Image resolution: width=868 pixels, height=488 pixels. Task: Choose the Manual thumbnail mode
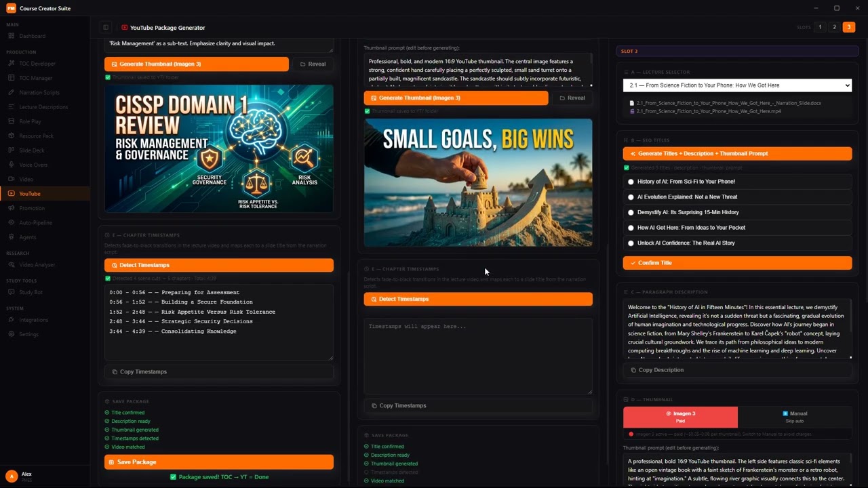click(x=795, y=417)
